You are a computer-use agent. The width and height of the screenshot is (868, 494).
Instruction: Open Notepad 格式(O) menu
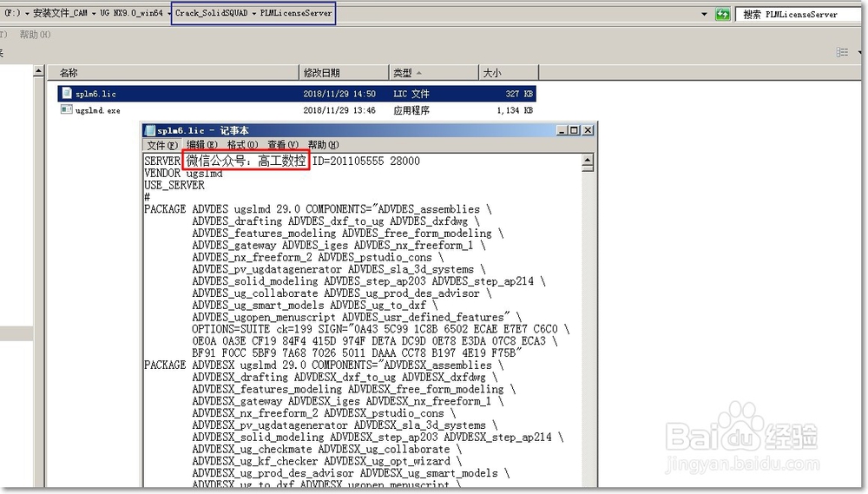[242, 145]
